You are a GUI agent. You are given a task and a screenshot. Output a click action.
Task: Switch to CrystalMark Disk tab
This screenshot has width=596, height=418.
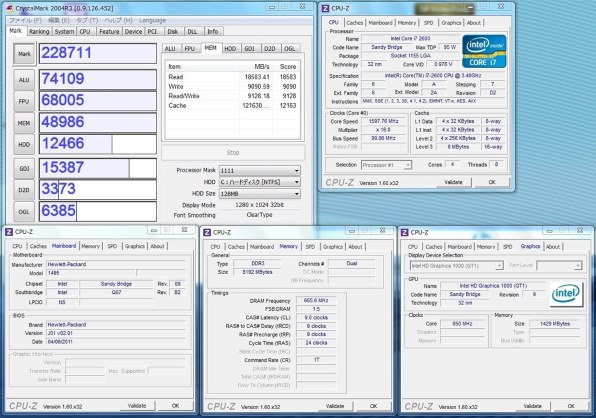(x=173, y=32)
